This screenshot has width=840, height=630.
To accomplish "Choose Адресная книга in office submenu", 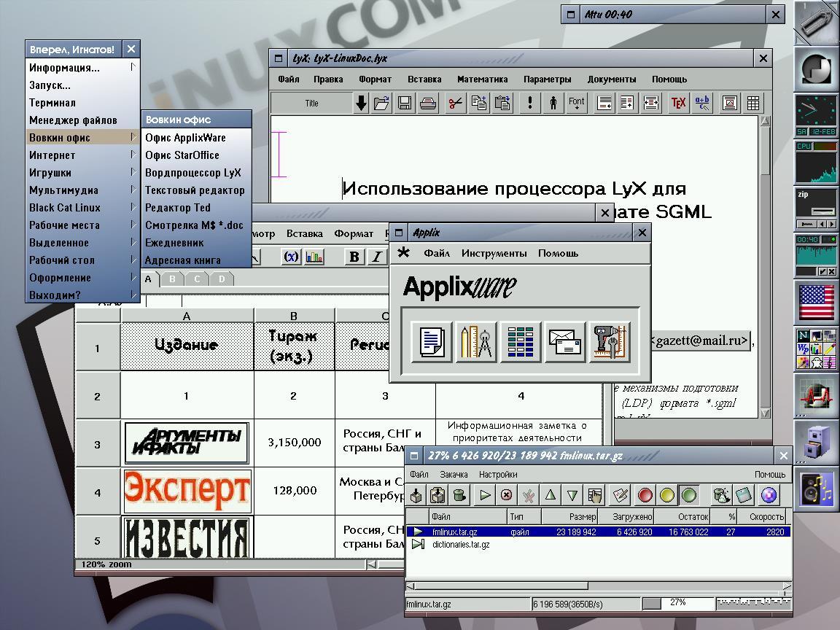I will (197, 260).
